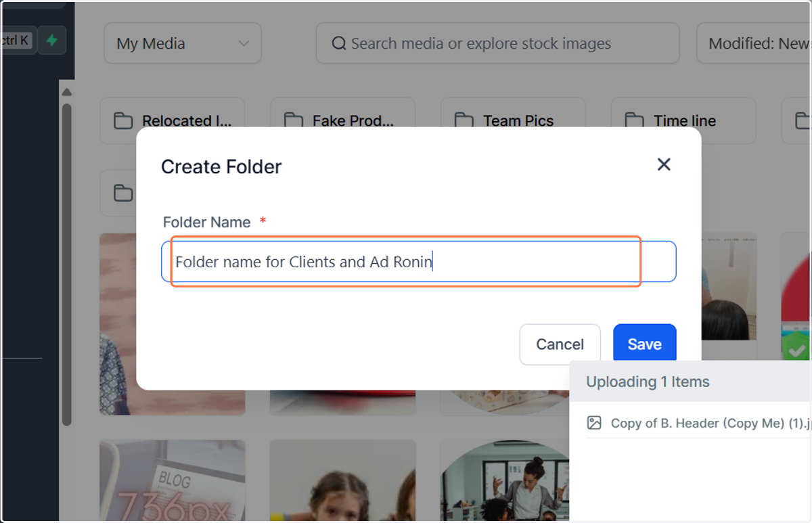This screenshot has width=812, height=523.
Task: Click the Save button in Create Folder dialog
Action: click(644, 344)
